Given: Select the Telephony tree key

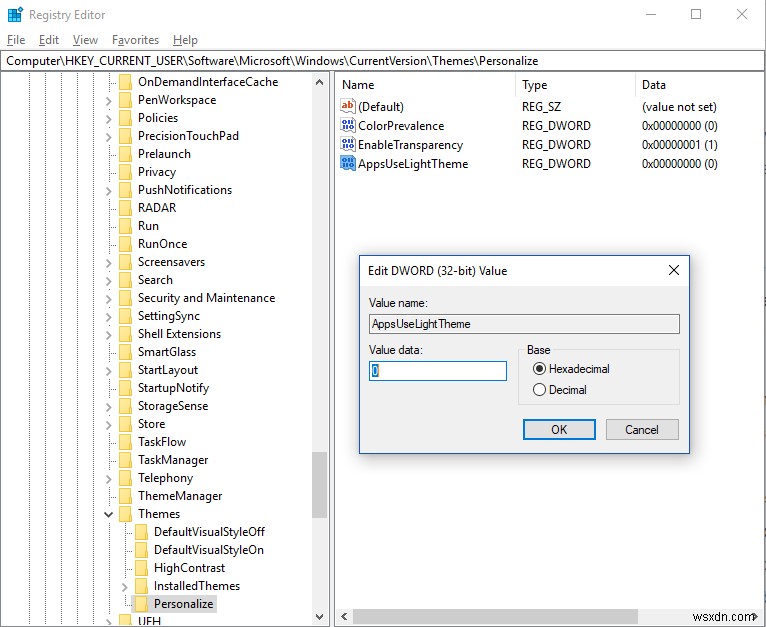Looking at the screenshot, I should click(x=165, y=478).
